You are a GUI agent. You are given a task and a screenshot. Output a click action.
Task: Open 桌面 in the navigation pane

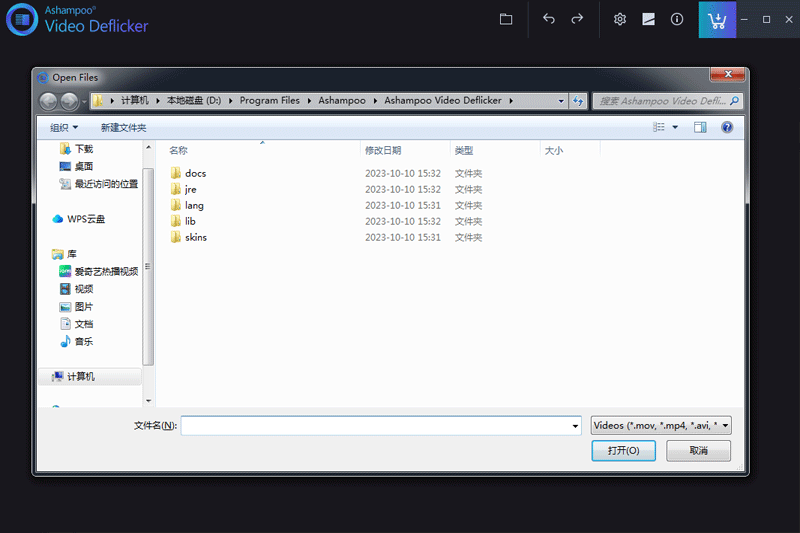tap(77, 166)
